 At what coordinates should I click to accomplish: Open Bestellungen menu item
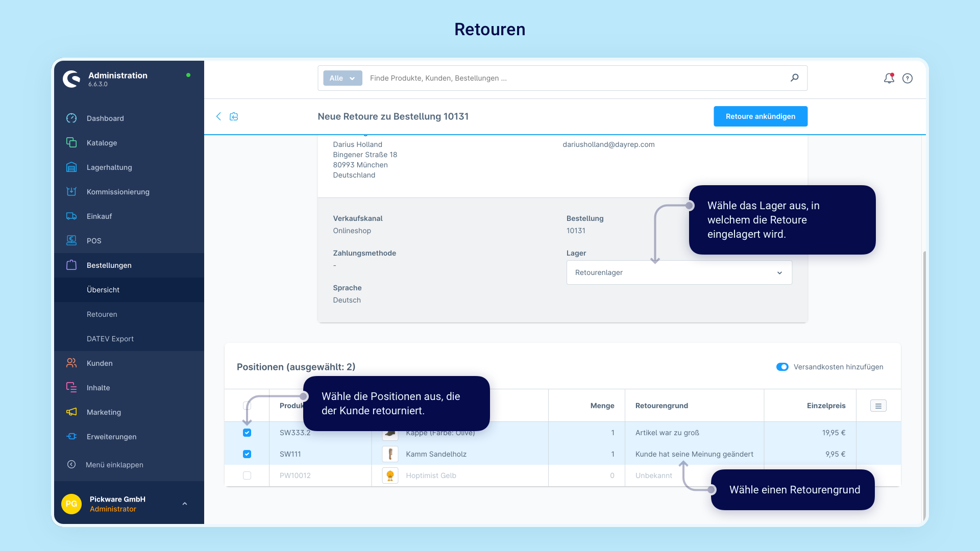(x=109, y=265)
